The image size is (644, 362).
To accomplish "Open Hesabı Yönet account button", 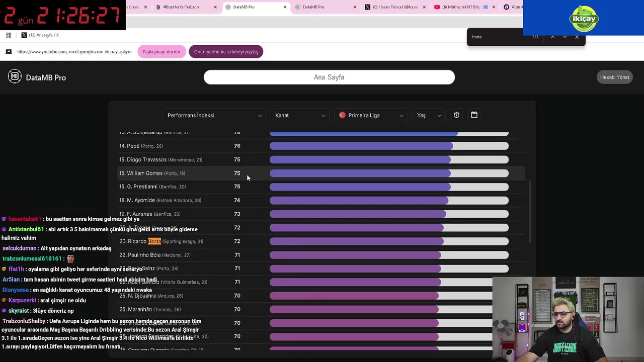I will [x=614, y=77].
